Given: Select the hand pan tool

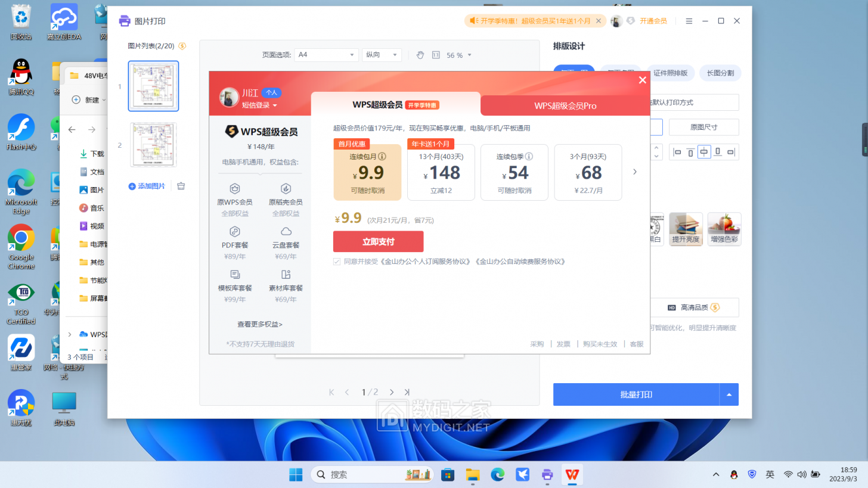Looking at the screenshot, I should (420, 55).
